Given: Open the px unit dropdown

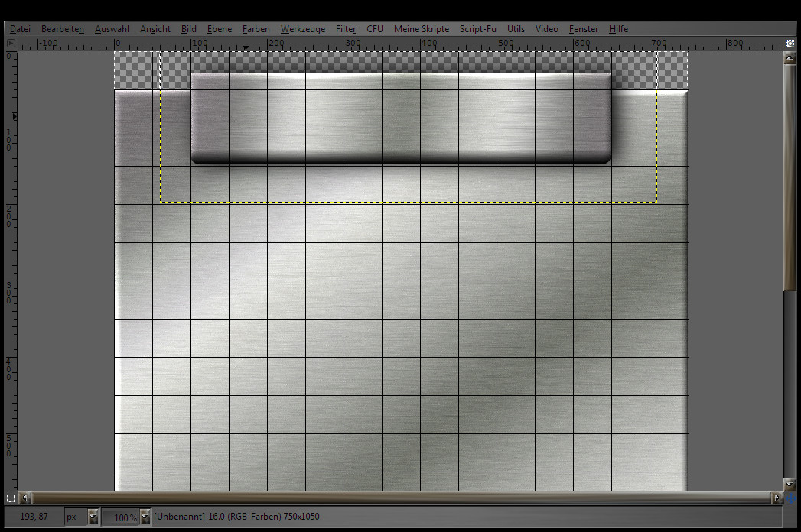Looking at the screenshot, I should pyautogui.click(x=93, y=517).
